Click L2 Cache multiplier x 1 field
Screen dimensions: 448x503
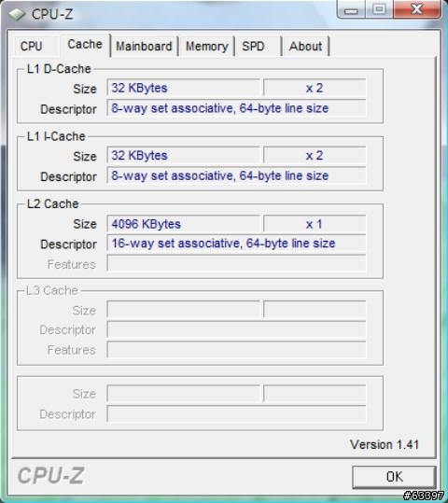coord(315,224)
